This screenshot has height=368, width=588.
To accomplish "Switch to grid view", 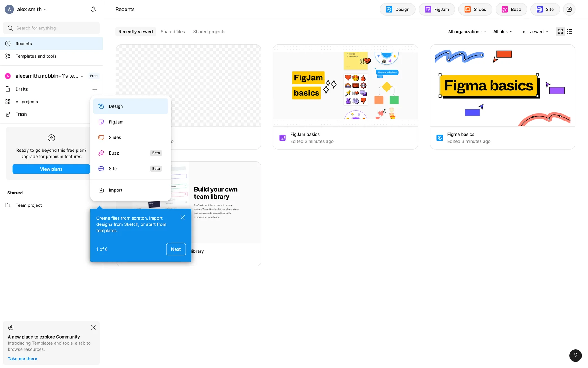I will pos(560,32).
